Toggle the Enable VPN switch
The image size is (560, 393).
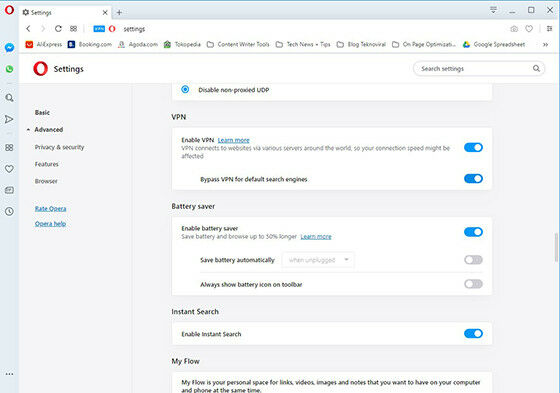point(473,147)
